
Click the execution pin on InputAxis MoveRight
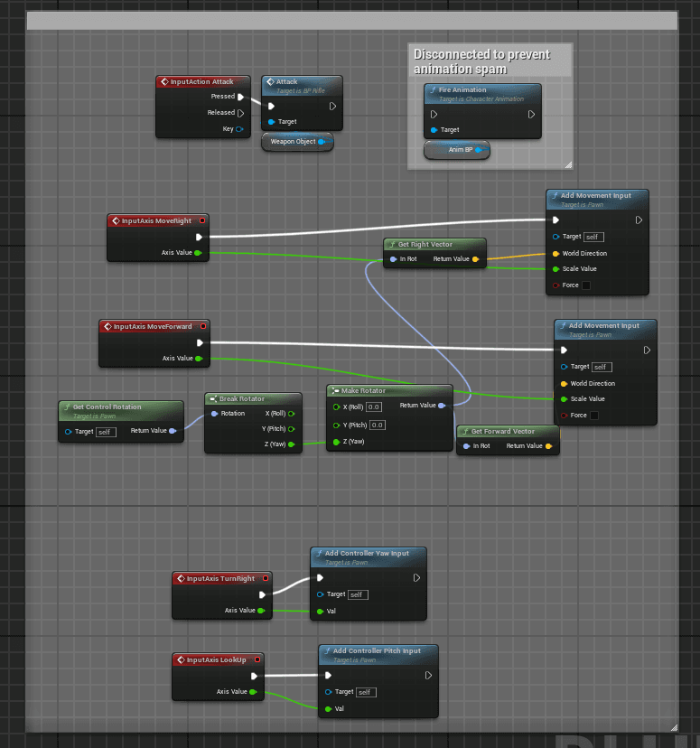click(x=200, y=237)
